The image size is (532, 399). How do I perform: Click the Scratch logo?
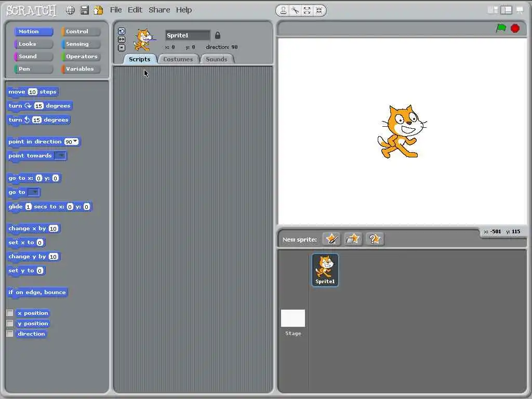click(31, 10)
